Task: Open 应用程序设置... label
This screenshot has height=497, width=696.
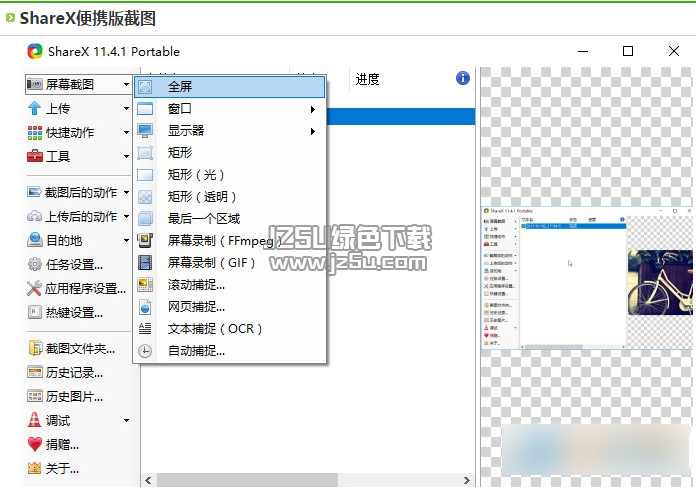Action: (85, 288)
